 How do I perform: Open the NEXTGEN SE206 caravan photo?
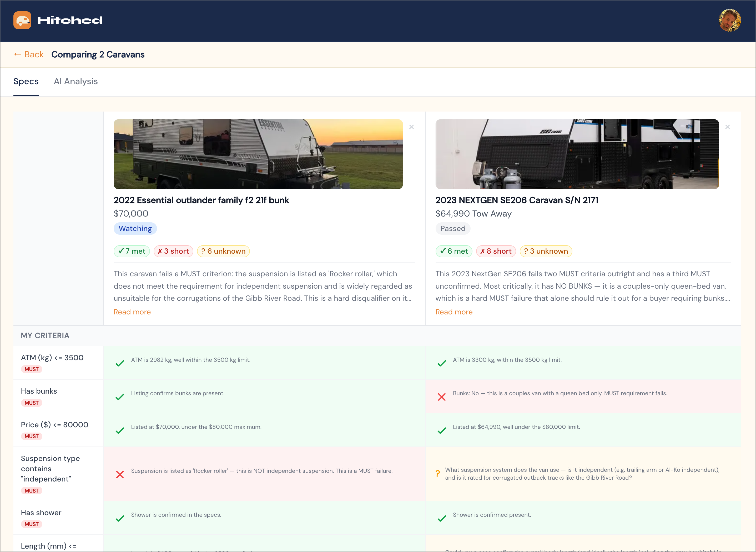[577, 154]
